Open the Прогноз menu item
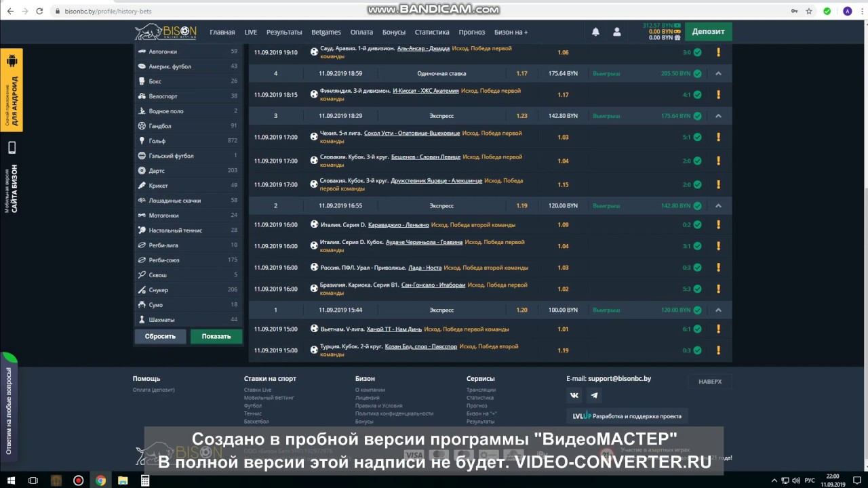Viewport: 868px width, 488px height. tap(472, 32)
